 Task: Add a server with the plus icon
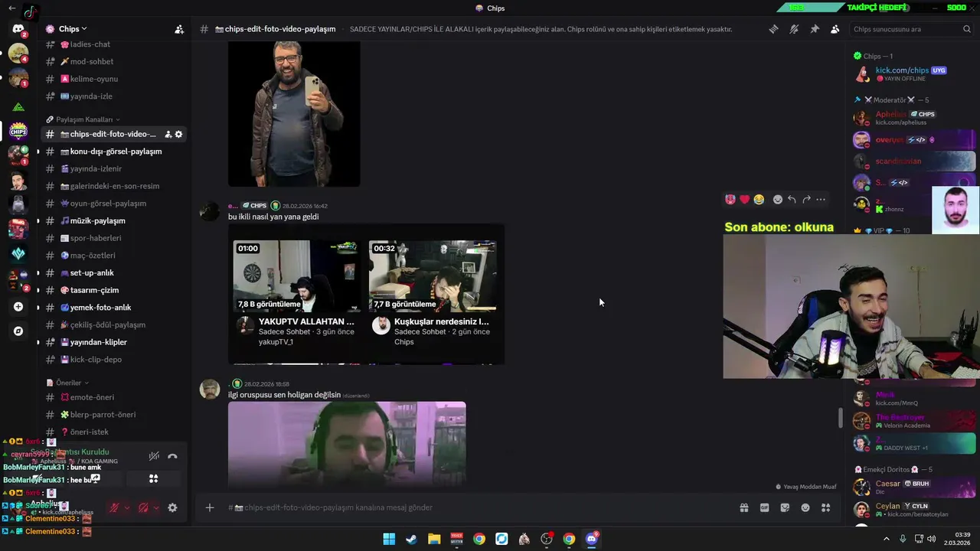click(x=18, y=307)
